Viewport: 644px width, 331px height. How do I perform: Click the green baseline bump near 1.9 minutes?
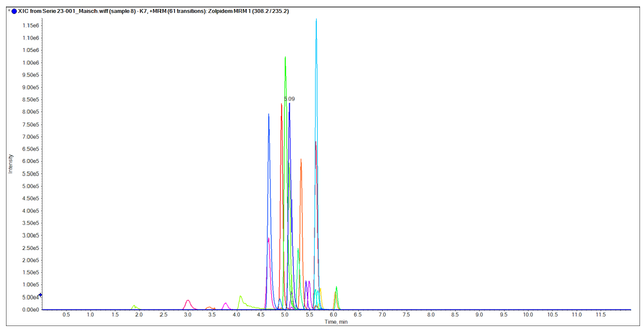pos(133,305)
